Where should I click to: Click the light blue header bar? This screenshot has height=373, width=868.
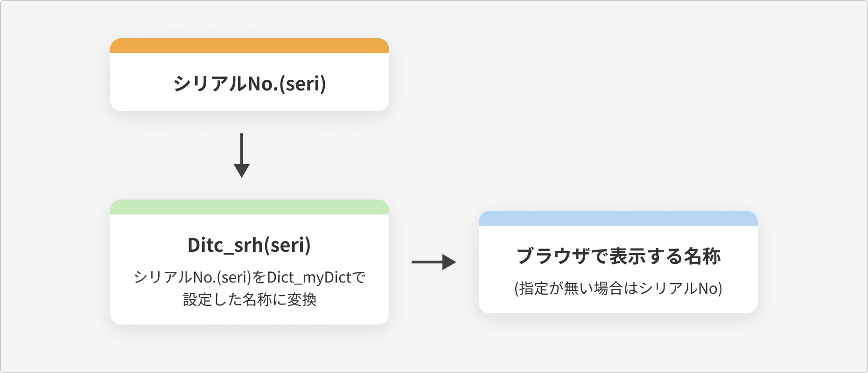(618, 218)
